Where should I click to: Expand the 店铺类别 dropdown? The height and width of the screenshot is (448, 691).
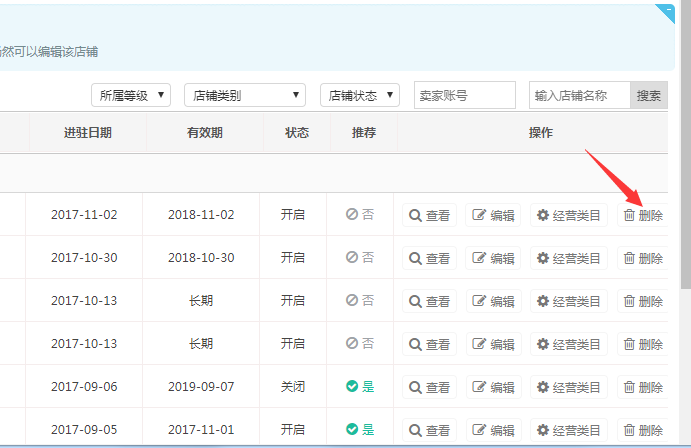coord(246,96)
